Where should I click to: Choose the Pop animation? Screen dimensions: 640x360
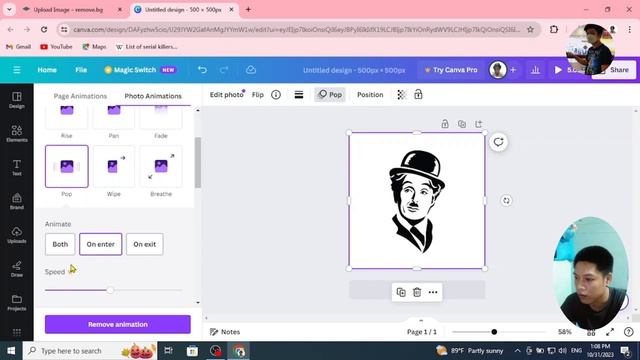(67, 167)
